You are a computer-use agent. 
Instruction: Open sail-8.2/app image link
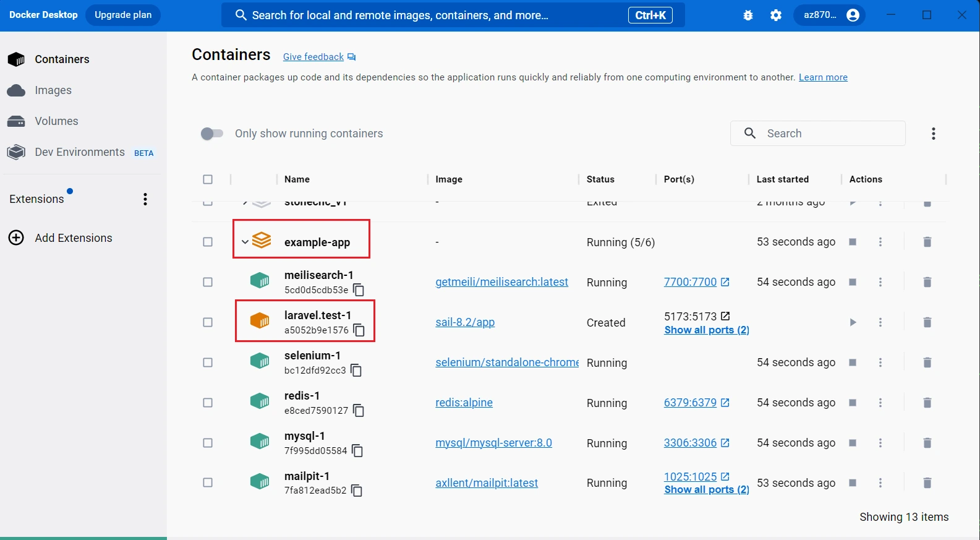point(465,322)
